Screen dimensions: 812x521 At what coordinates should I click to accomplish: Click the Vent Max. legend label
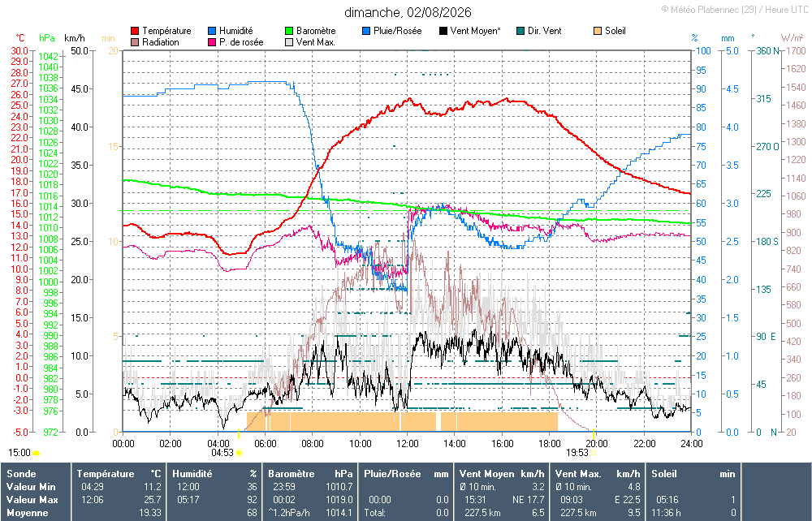tap(316, 42)
